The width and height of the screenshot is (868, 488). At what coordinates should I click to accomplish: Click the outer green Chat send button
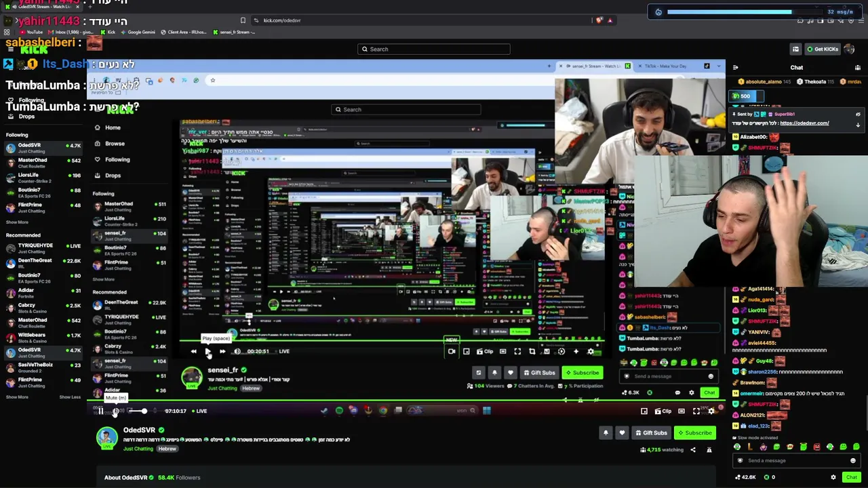tap(852, 477)
